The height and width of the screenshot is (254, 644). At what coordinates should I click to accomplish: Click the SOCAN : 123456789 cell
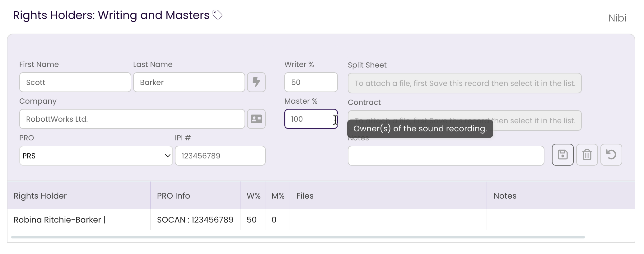(195, 220)
